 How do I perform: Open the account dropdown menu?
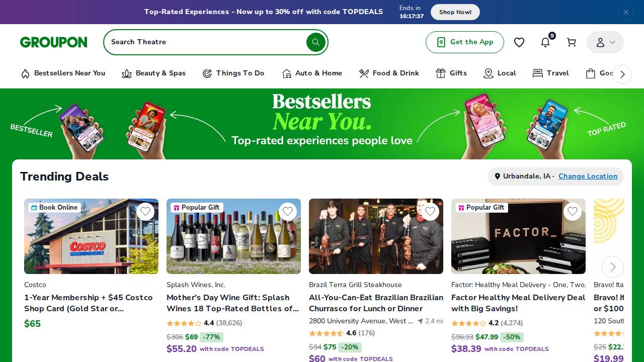pyautogui.click(x=605, y=42)
